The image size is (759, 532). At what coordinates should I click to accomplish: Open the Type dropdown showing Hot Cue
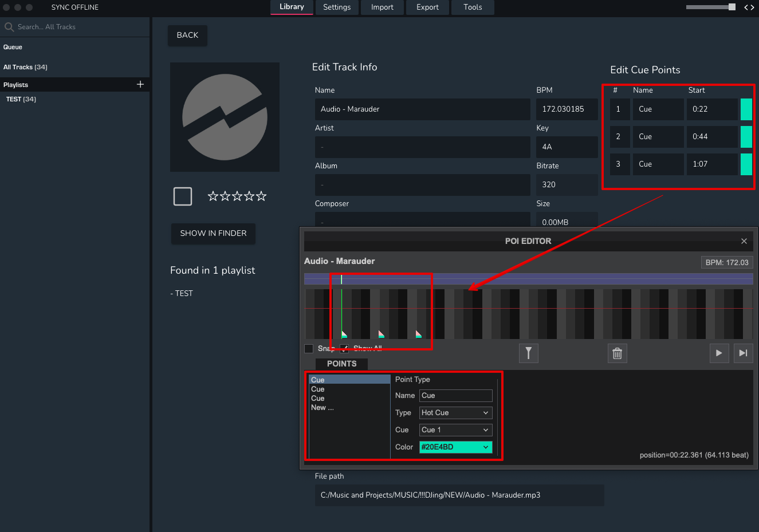(x=455, y=413)
